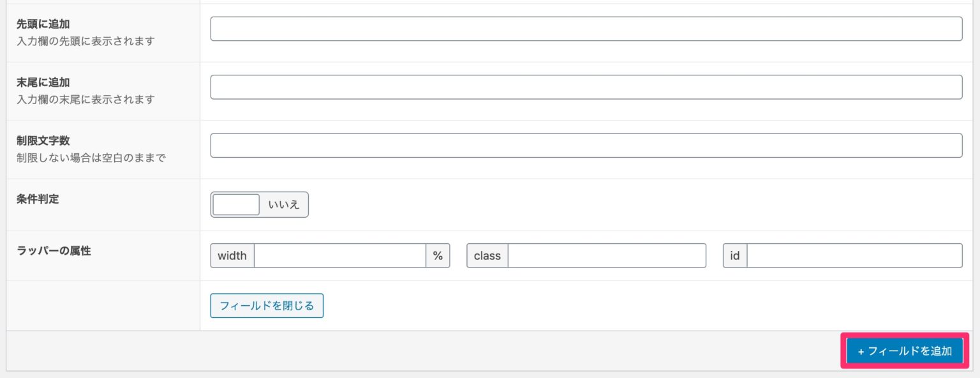Click the 末尾に追加 row label

[x=43, y=82]
